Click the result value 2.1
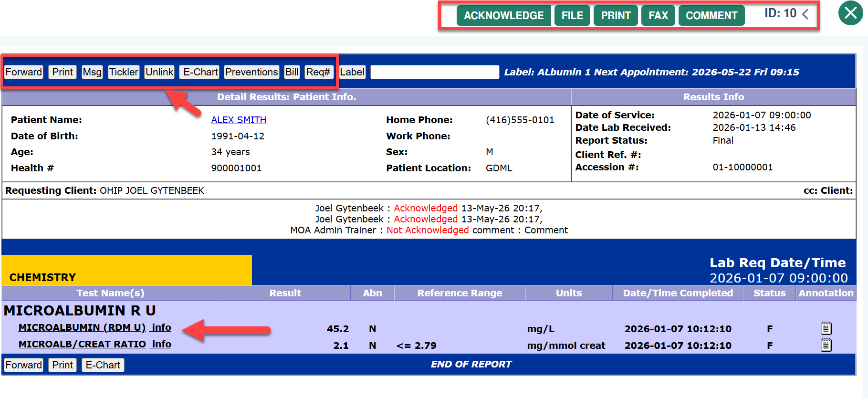The height and width of the screenshot is (398, 868). [x=341, y=346]
